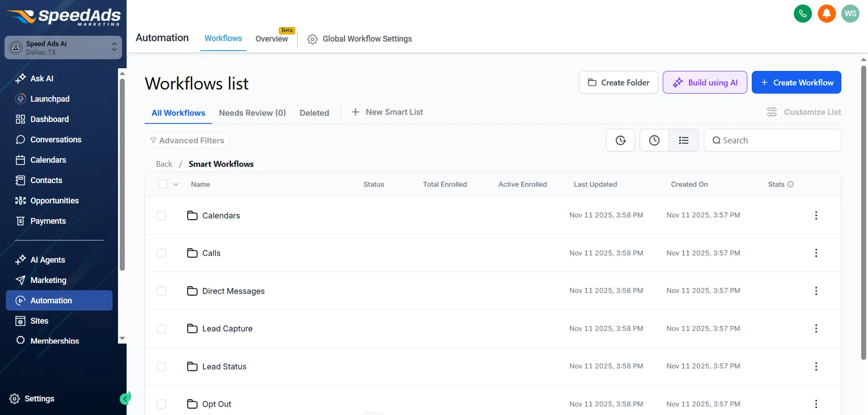Screen dimensions: 868x415
Task: Check the Lead Status row checkbox
Action: (x=161, y=367)
